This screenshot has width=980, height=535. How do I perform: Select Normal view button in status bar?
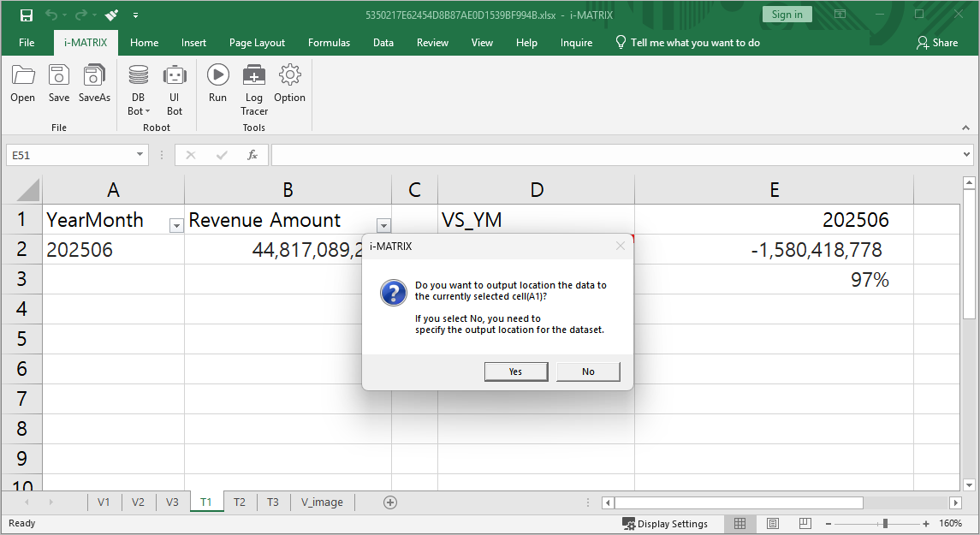point(740,523)
